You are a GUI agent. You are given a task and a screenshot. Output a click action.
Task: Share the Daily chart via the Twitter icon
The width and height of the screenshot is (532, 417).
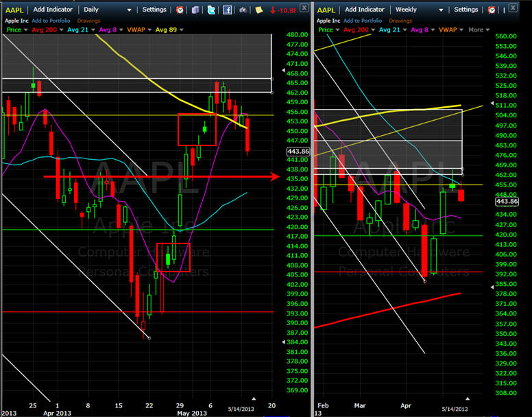[211, 10]
